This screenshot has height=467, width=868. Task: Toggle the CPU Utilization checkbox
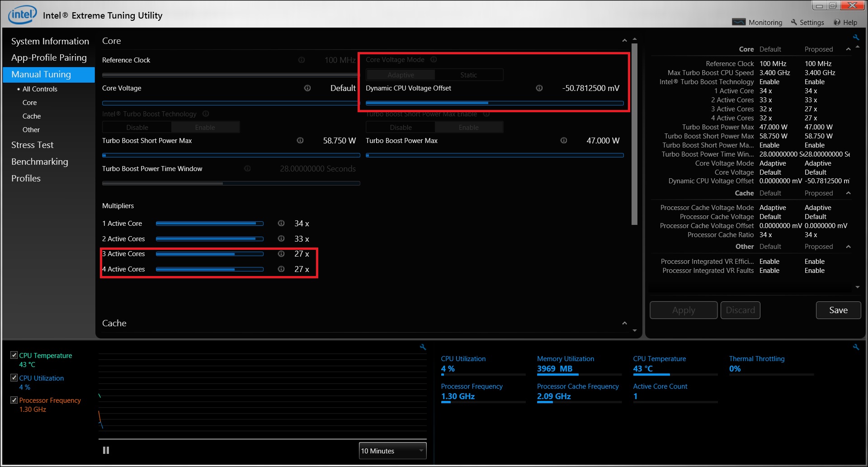[14, 377]
